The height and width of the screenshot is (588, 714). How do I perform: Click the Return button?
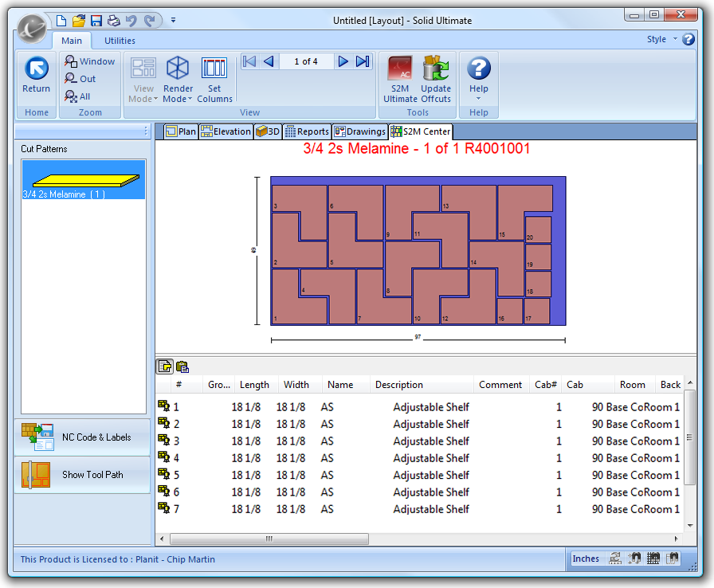[37, 75]
